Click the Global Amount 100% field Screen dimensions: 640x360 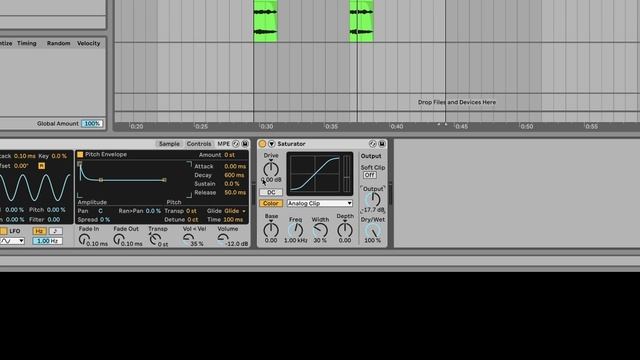[92, 123]
